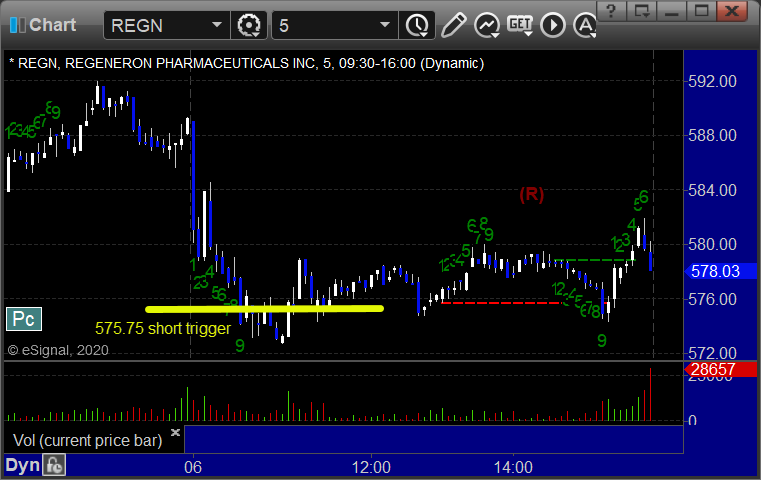Click the 580.00 price axis label
The width and height of the screenshot is (761, 480).
pos(712,244)
